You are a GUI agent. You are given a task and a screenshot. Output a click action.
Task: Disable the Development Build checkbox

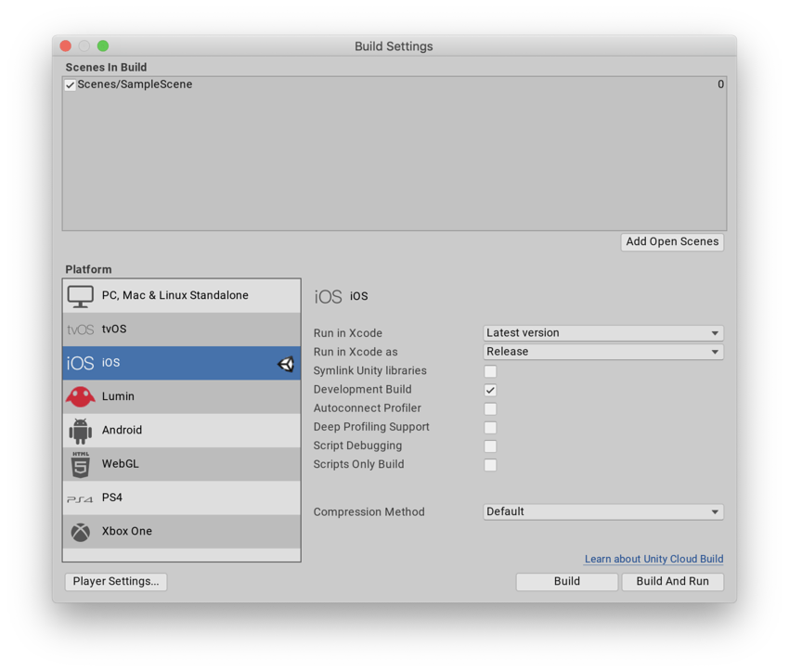tap(490, 390)
